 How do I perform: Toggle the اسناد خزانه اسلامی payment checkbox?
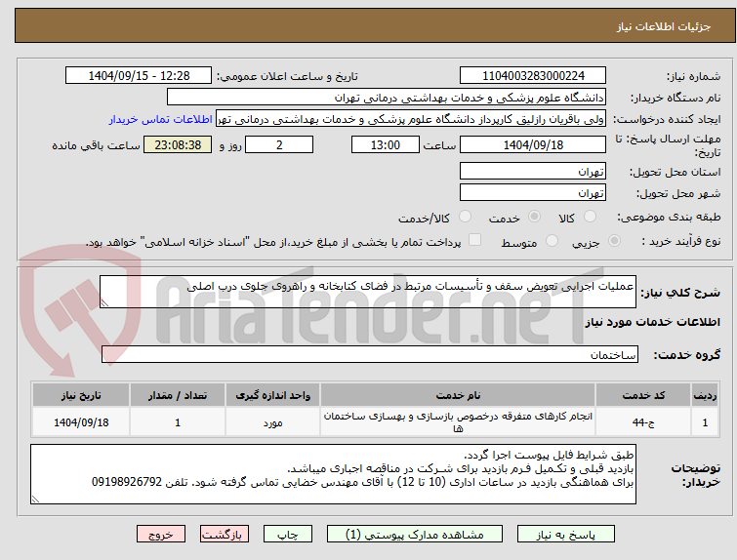(475, 240)
